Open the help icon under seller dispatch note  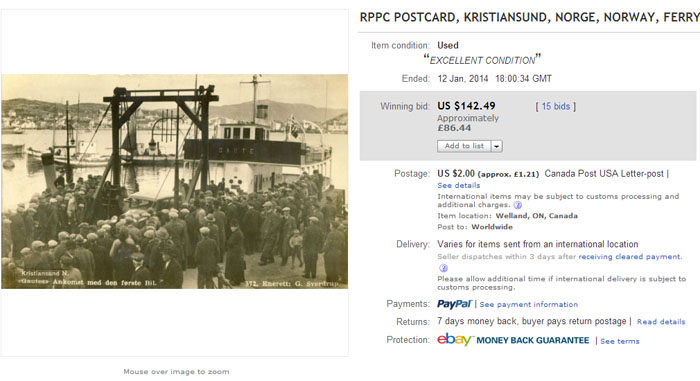(443, 268)
